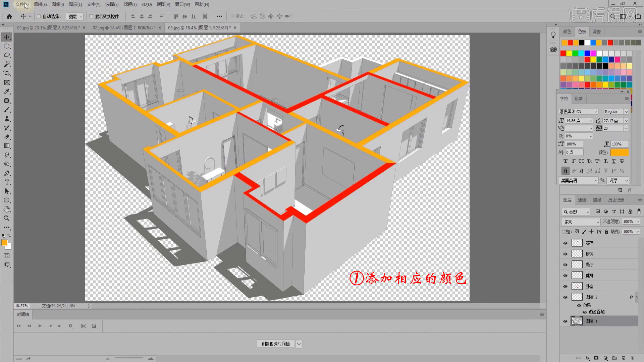Enable the 显示变换控件 checkbox
Image resolution: width=644 pixels, height=362 pixels.
click(x=91, y=16)
